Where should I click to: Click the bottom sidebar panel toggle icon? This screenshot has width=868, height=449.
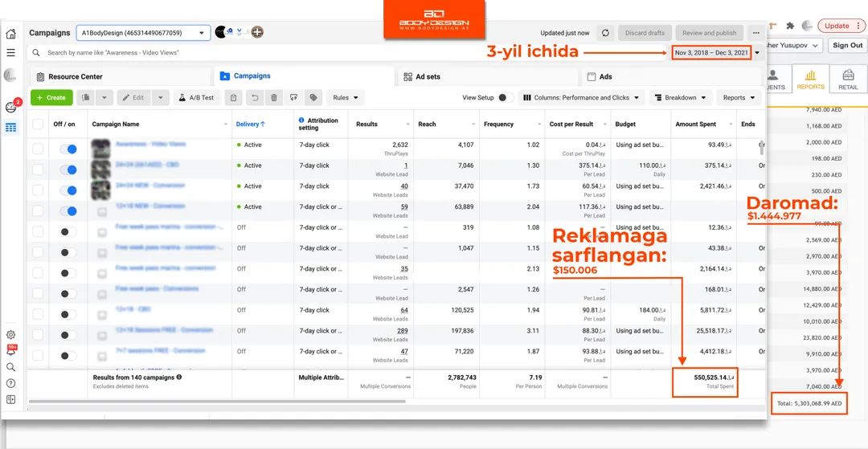10,399
